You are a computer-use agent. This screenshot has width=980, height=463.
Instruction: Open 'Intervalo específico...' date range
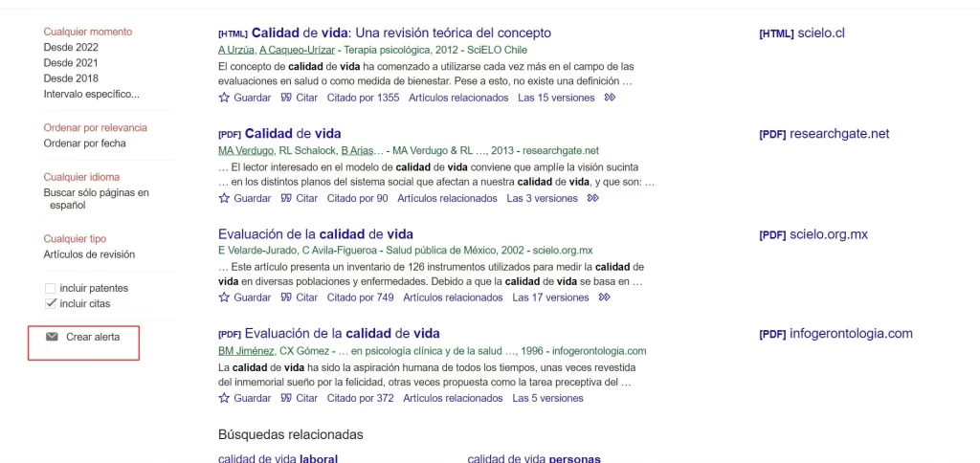[91, 95]
